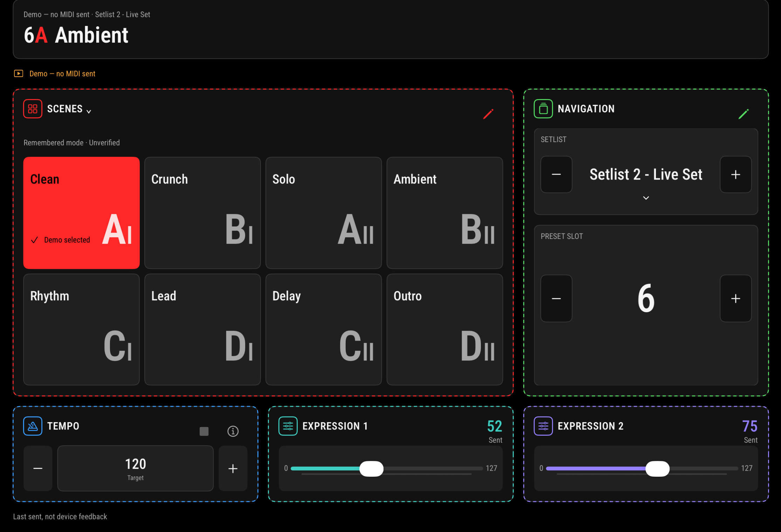781x532 pixels.
Task: Click the Expression 1 slider handle
Action: click(x=371, y=469)
